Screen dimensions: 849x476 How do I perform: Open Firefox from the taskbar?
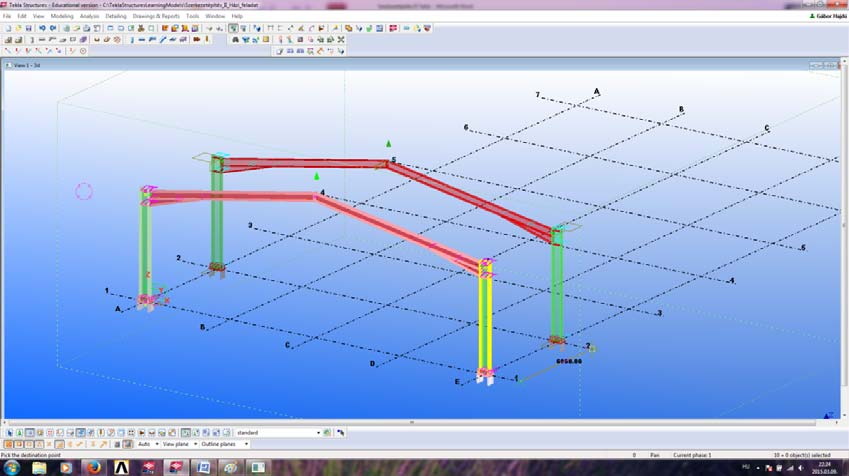pos(94,467)
